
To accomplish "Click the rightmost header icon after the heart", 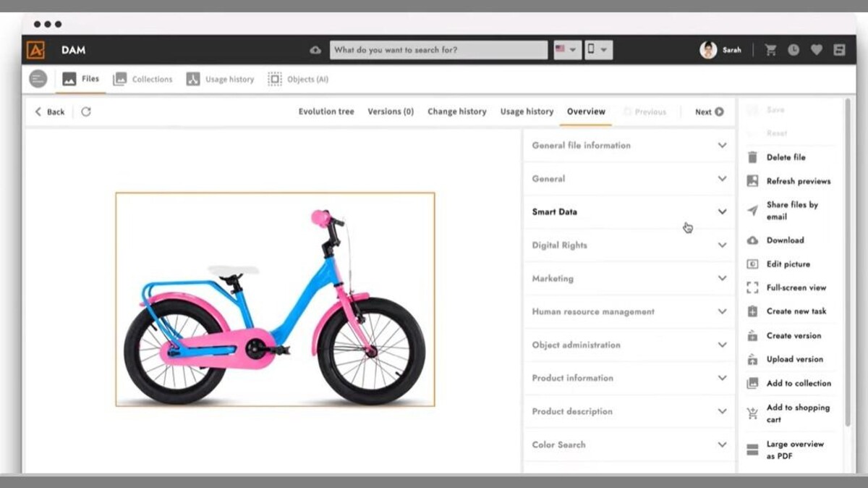I will (x=839, y=50).
